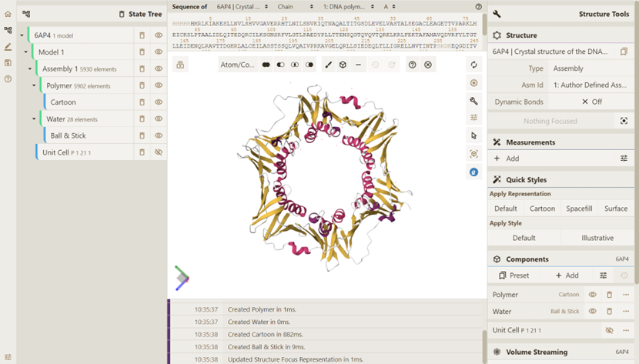Click the subtract minus icon in selection toolbar
The width and height of the screenshot is (639, 364).
[x=358, y=65]
